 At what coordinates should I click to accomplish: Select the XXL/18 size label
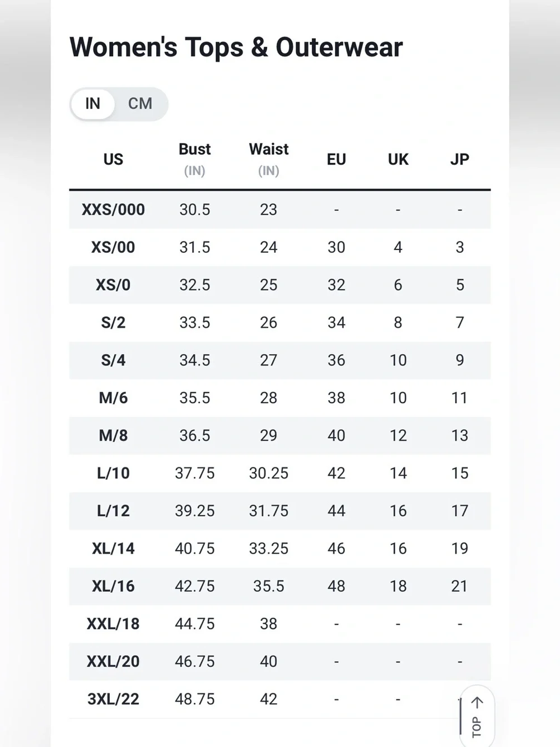(113, 624)
